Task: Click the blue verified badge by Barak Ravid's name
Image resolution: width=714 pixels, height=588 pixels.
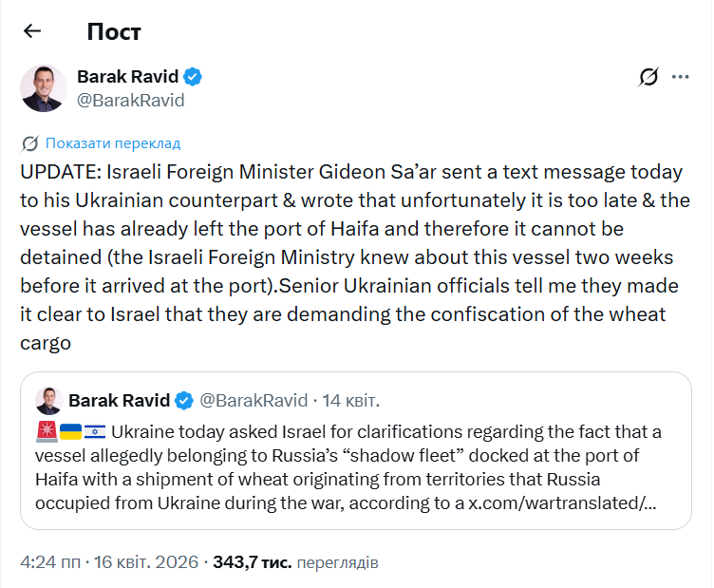Action: [x=193, y=77]
